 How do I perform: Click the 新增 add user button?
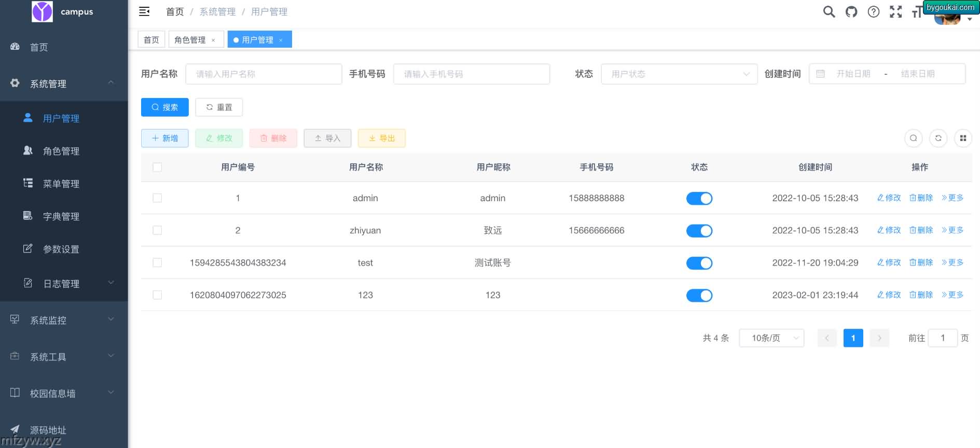tap(164, 138)
